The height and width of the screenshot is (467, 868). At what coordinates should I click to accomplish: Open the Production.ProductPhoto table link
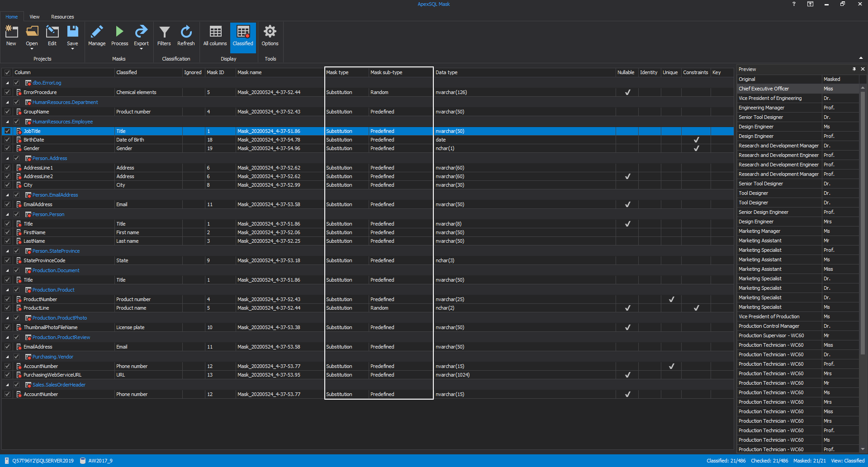[60, 318]
